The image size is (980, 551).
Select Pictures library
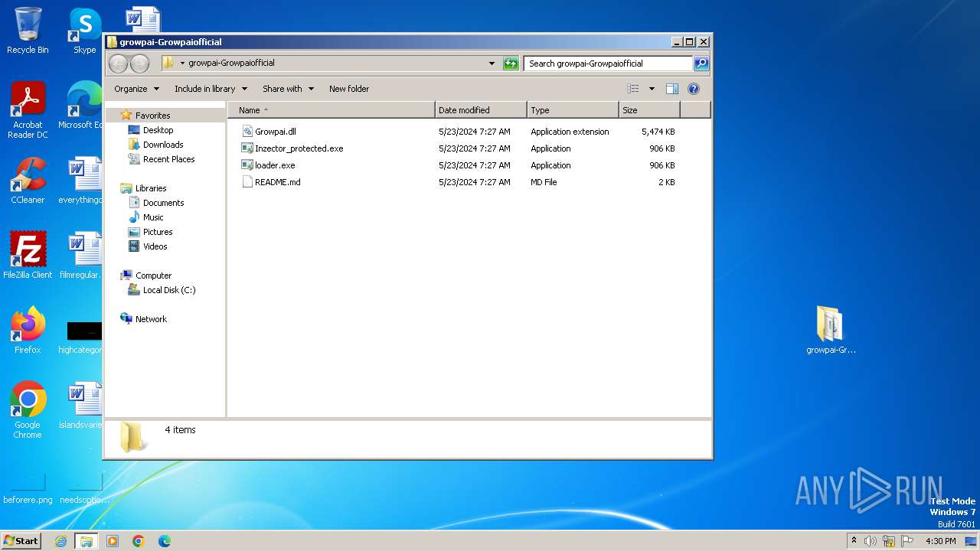[158, 232]
